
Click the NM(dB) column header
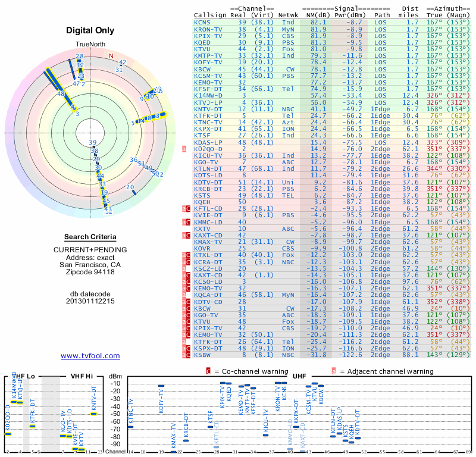[x=317, y=15]
